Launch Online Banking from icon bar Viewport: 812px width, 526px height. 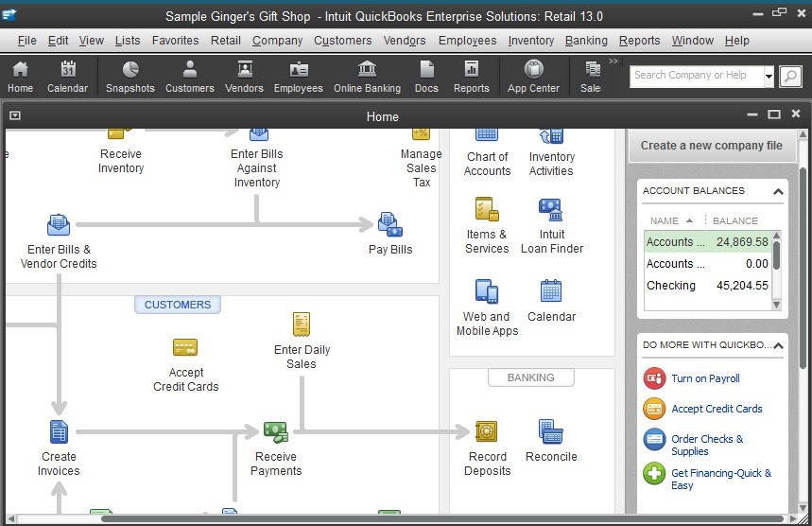coord(367,77)
